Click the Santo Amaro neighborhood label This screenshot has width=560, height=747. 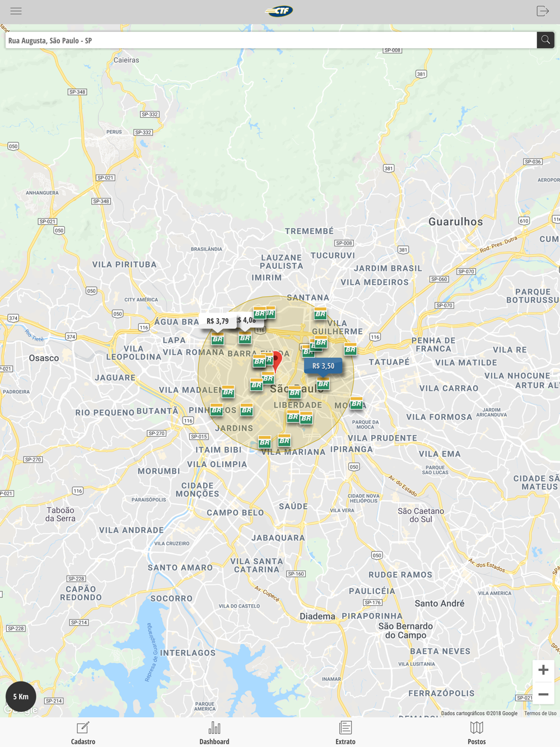(x=180, y=568)
